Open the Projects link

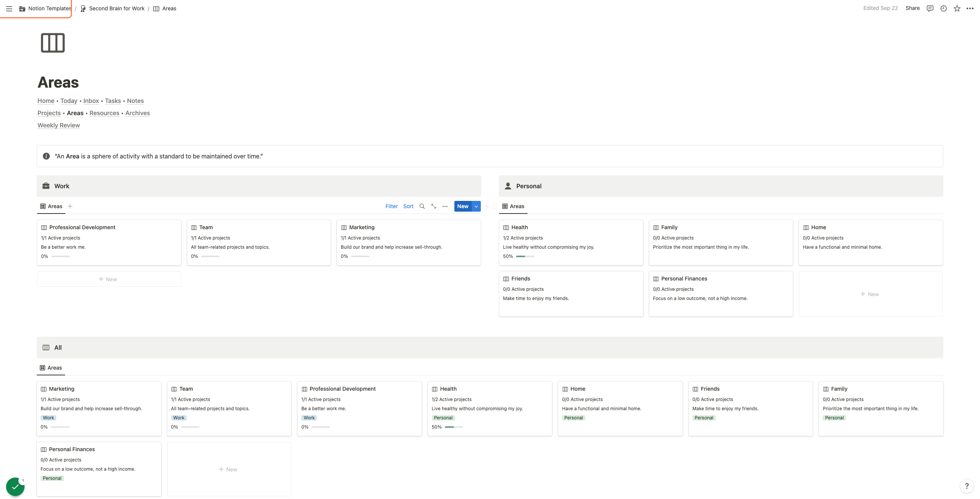tap(49, 113)
